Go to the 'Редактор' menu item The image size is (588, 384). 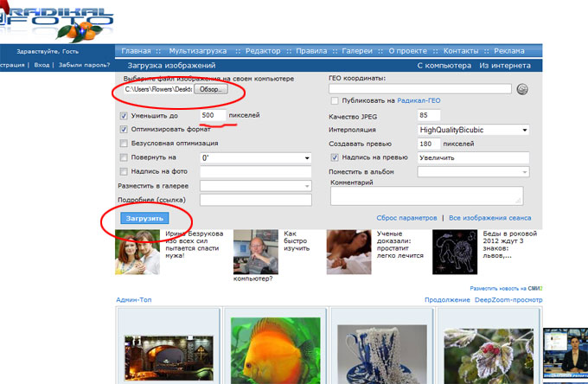[x=267, y=51]
